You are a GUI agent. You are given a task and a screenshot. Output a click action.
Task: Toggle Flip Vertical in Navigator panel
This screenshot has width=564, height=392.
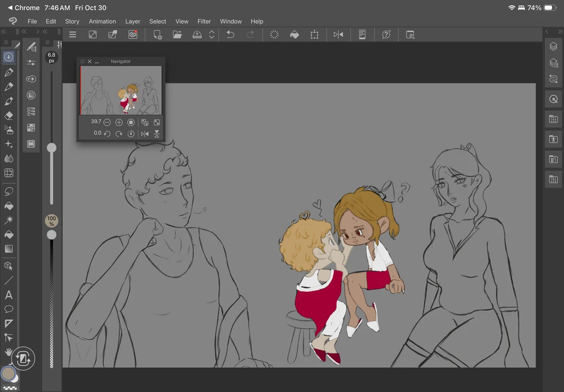157,134
